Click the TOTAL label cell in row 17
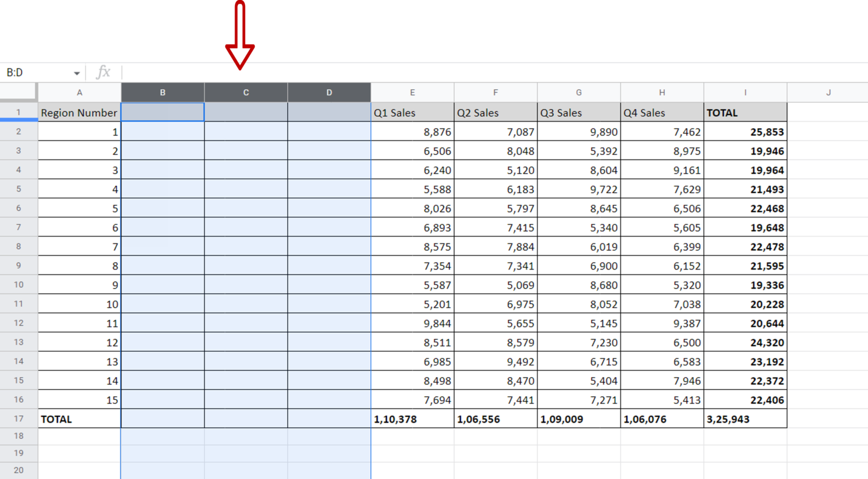This screenshot has width=868, height=479. 79,419
